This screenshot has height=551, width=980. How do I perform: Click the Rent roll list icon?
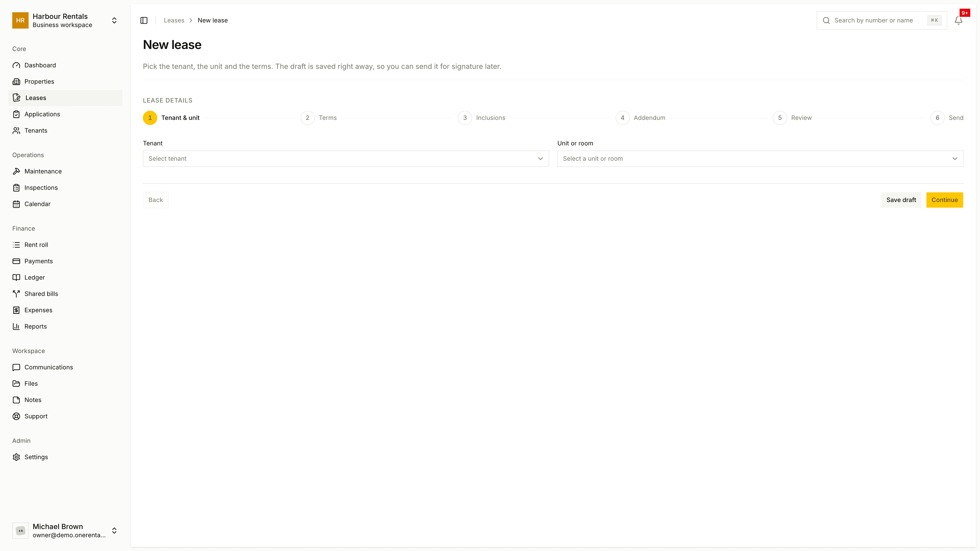pos(16,245)
